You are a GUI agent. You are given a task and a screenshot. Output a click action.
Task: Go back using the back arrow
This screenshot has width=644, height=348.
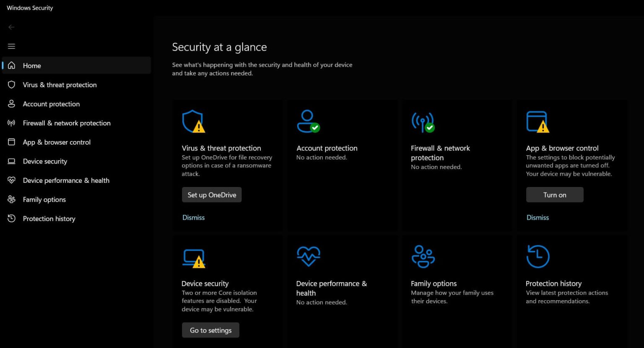click(x=11, y=27)
